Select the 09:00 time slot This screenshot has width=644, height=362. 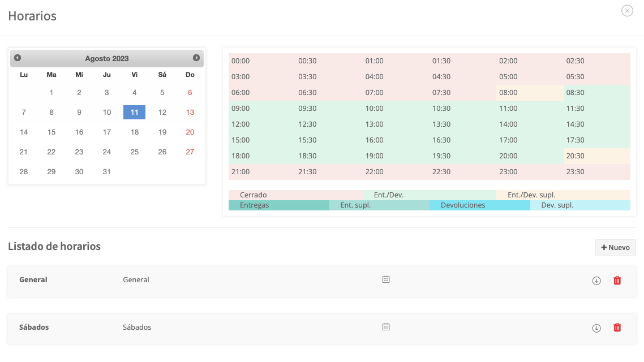click(262, 109)
